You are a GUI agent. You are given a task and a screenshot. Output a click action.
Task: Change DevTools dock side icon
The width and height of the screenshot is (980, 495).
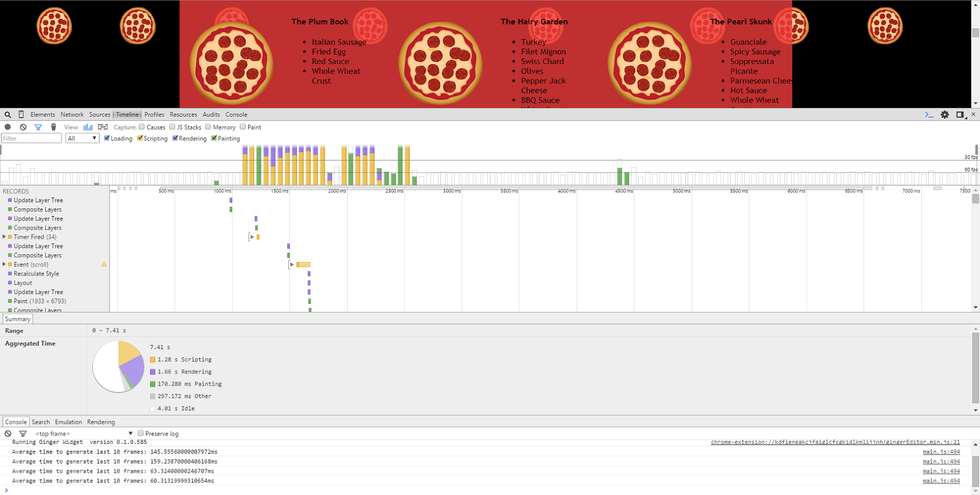[960, 115]
